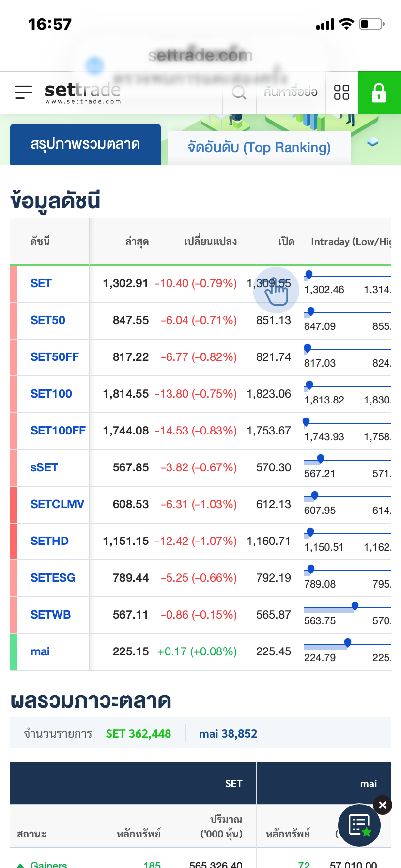Switch to the Top Ranking tab
401x868 pixels.
[x=259, y=147]
